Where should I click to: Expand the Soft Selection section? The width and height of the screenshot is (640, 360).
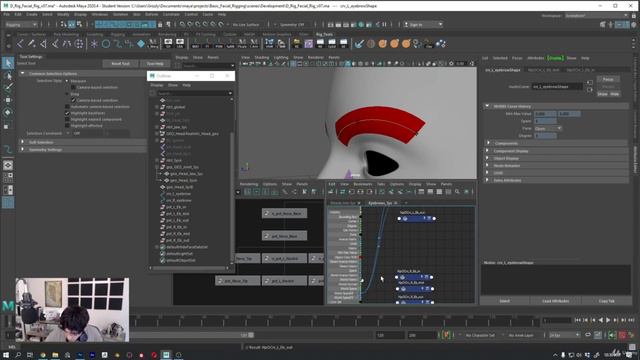click(23, 142)
